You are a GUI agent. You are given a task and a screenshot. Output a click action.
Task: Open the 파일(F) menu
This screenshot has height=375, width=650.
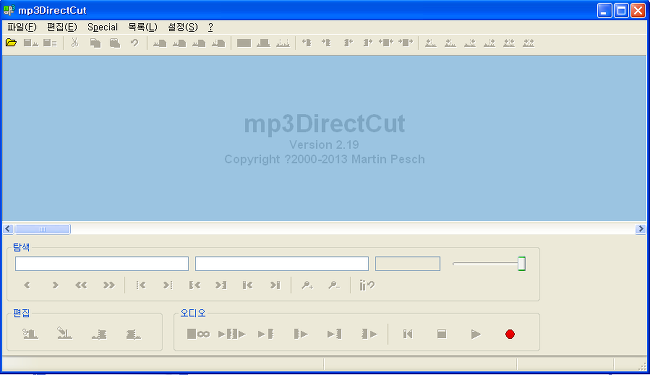22,27
